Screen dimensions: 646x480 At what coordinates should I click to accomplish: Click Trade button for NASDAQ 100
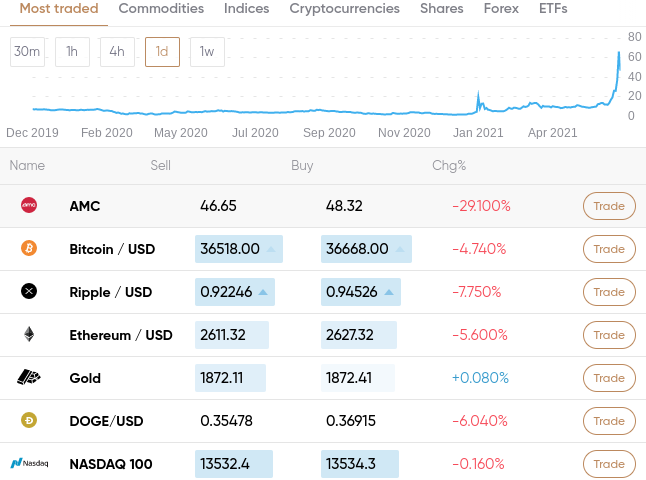coord(609,464)
